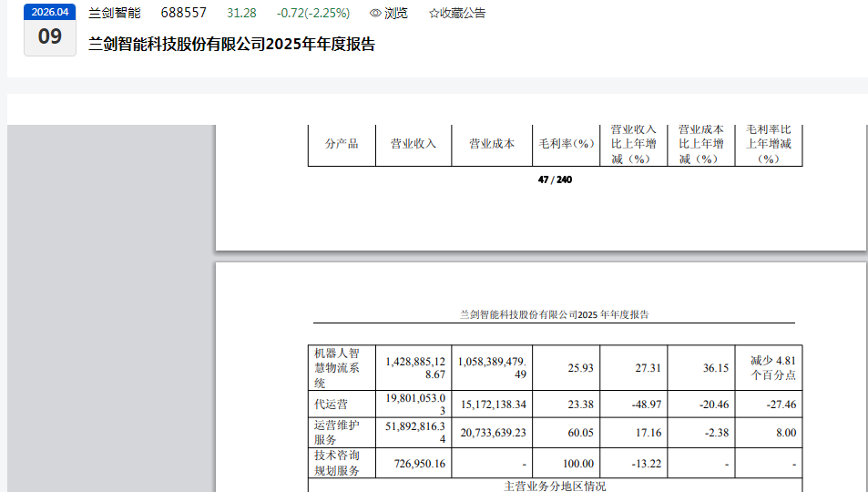The width and height of the screenshot is (868, 492).
Task: Click the revenue value 726,950.16
Action: [x=420, y=464]
